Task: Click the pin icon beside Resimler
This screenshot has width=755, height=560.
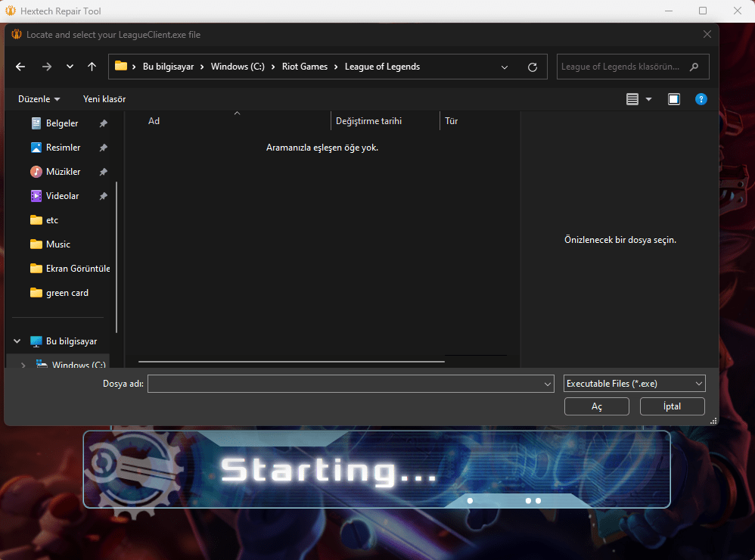Action: [x=103, y=148]
